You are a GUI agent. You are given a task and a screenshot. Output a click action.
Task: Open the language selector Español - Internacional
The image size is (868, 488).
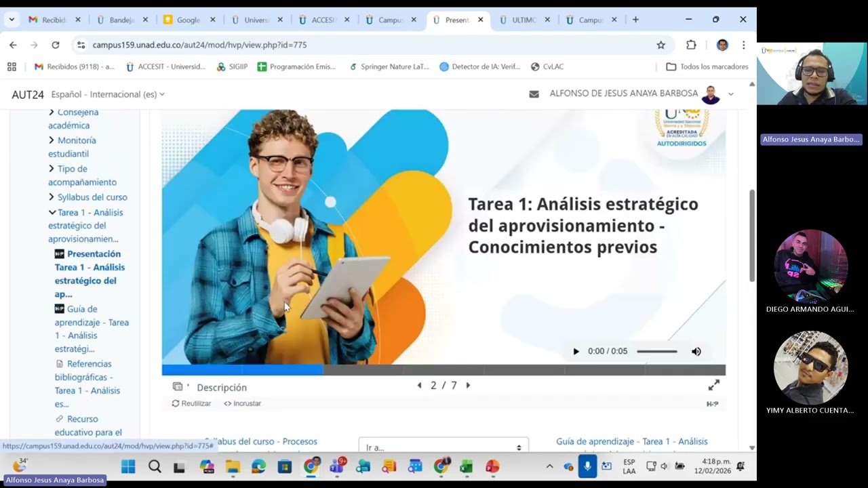pyautogui.click(x=108, y=94)
